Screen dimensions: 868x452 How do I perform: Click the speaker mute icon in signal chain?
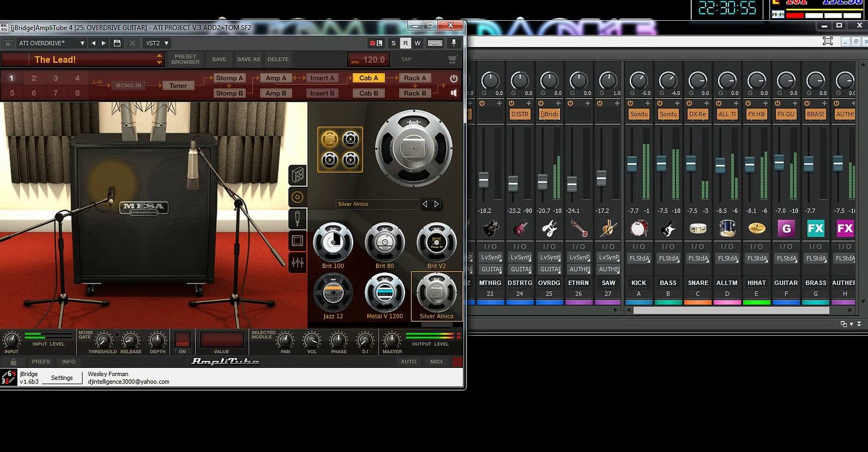453,93
